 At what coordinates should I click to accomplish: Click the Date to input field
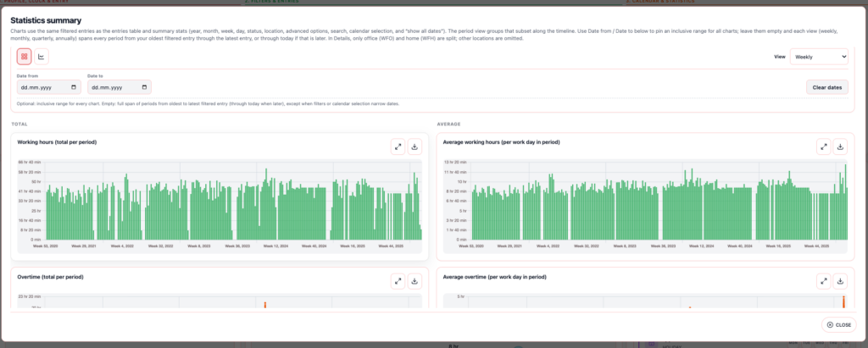[113, 87]
